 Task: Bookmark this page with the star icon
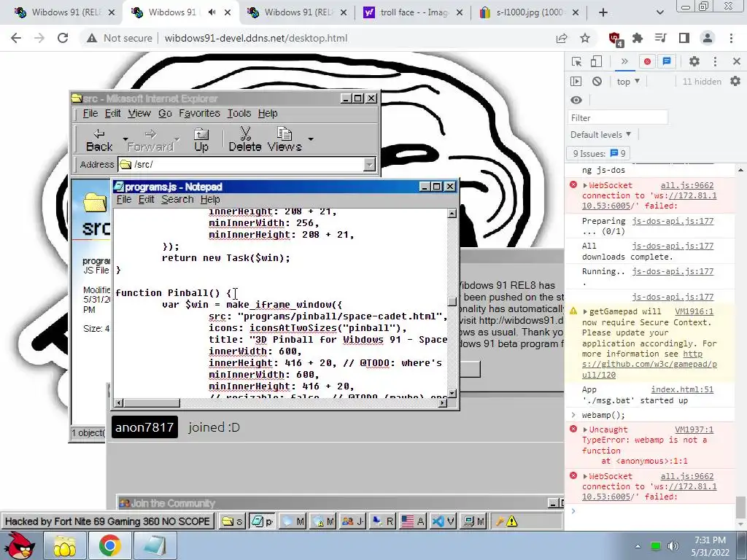pos(585,38)
